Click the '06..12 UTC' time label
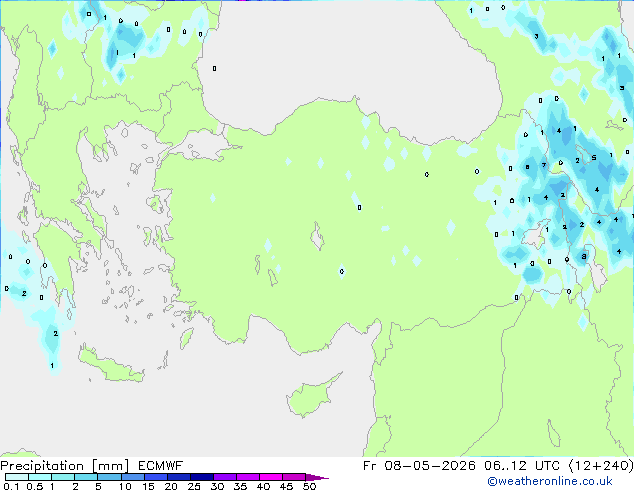The height and width of the screenshot is (490, 634). coord(522,466)
